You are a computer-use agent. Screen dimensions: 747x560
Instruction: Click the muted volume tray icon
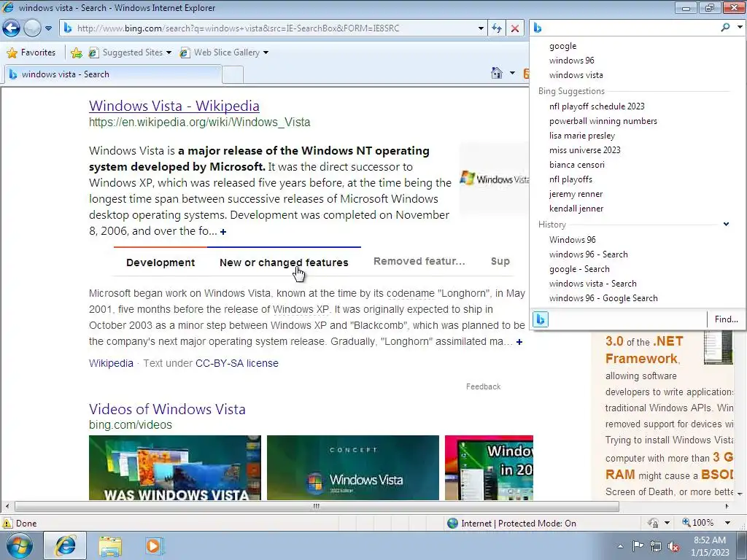(673, 546)
